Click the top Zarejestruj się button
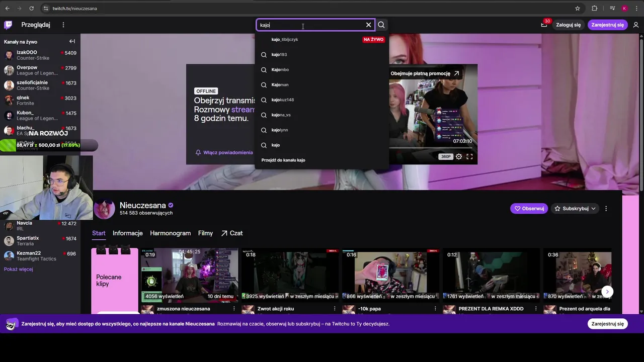This screenshot has width=644, height=362. tap(607, 25)
